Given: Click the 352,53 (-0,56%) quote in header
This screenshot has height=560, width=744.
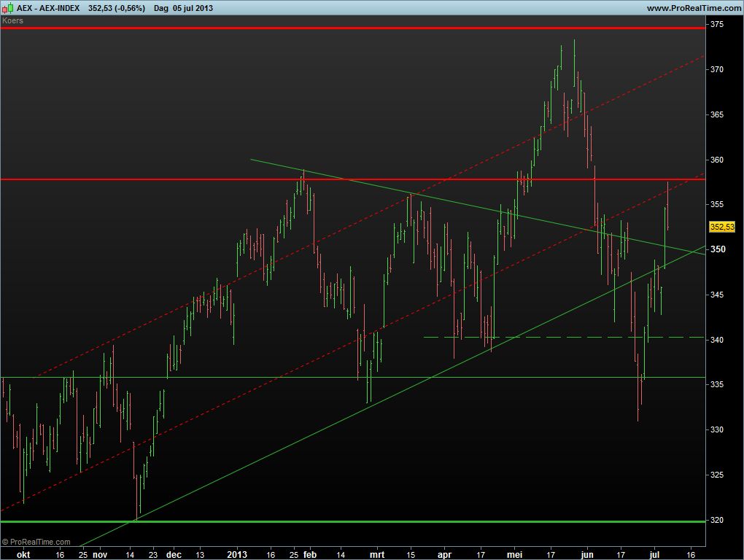Looking at the screenshot, I should point(116,7).
